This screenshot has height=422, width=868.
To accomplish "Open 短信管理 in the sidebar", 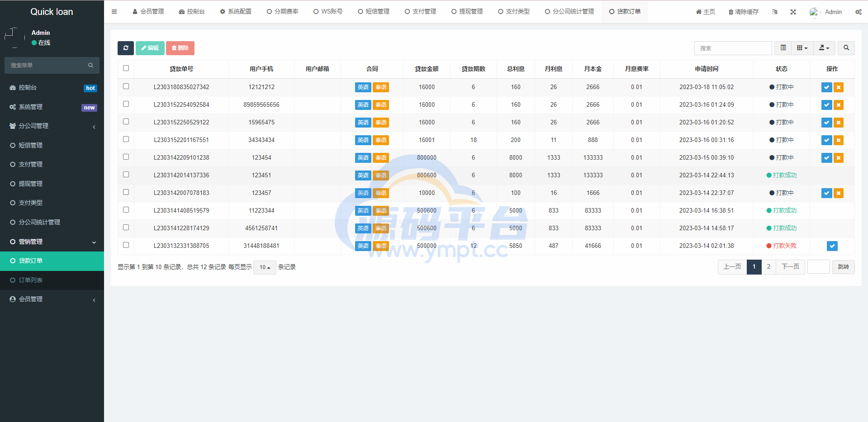I will click(x=52, y=145).
